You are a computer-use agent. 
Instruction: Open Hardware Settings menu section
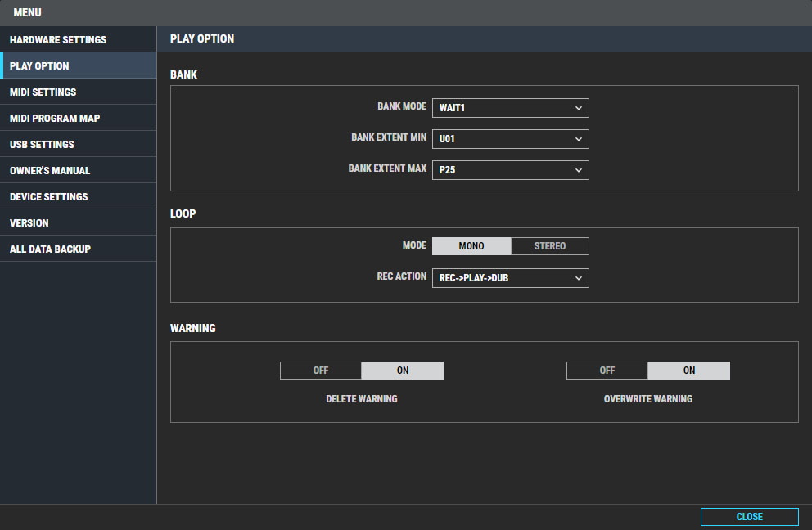tap(79, 39)
